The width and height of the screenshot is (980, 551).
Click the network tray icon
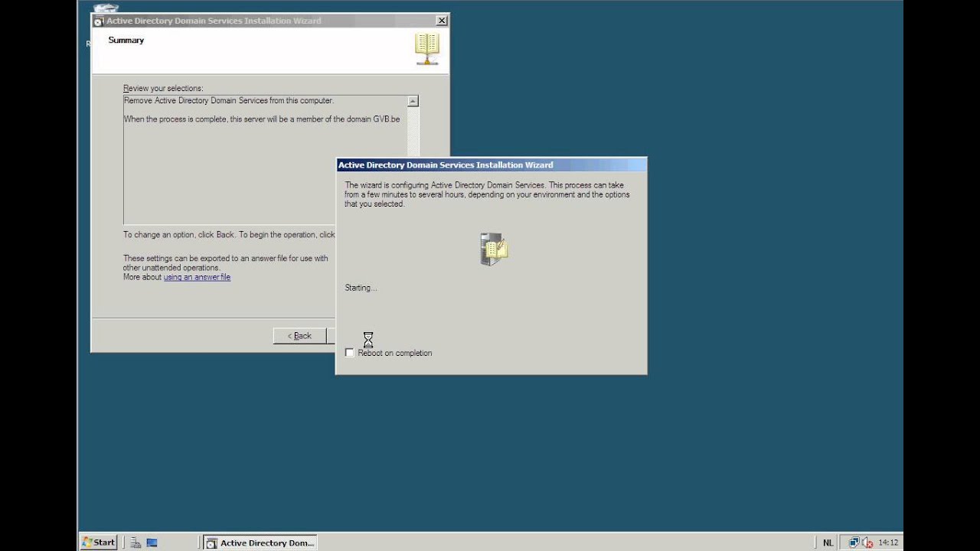854,543
